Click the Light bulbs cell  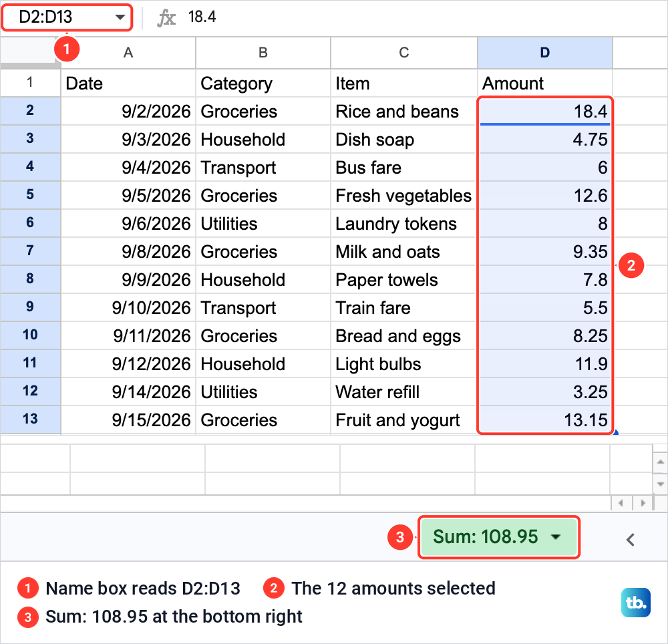(404, 363)
